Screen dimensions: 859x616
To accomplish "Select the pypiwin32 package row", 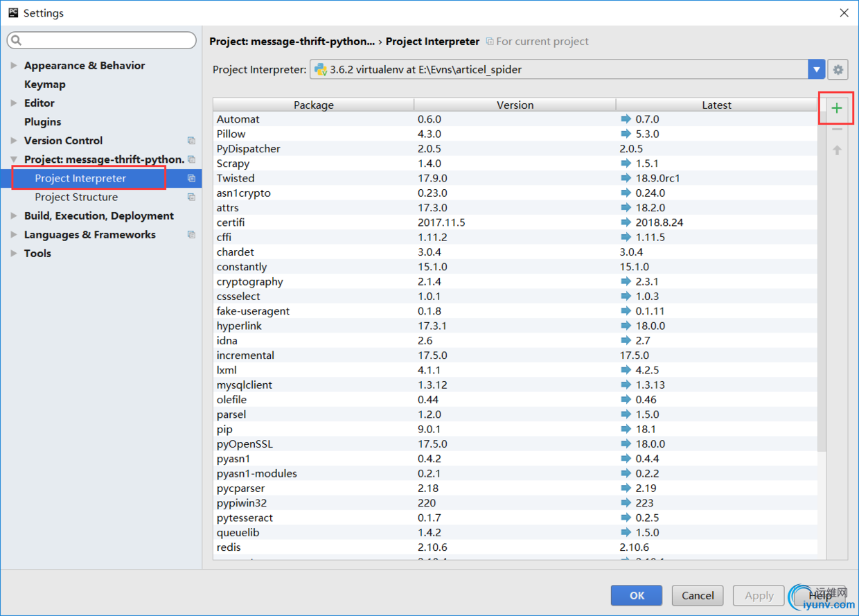I will (515, 503).
